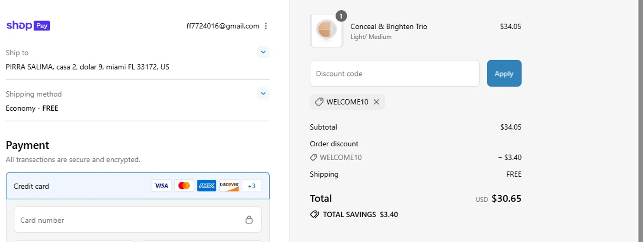The height and width of the screenshot is (242, 644).
Task: Click the total amount $30.65
Action: [507, 199]
